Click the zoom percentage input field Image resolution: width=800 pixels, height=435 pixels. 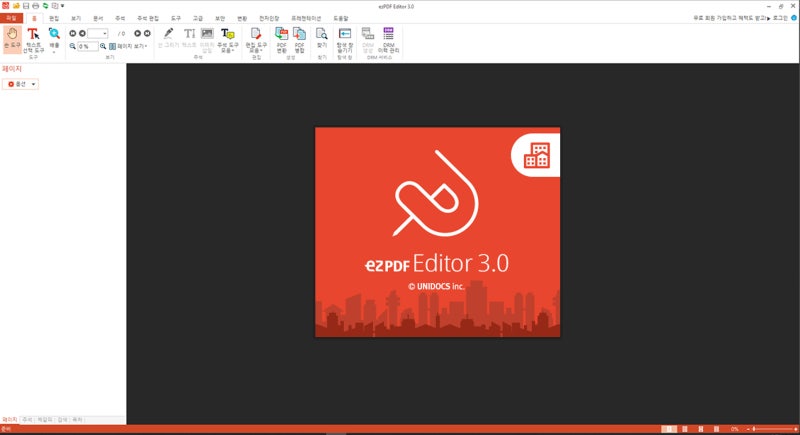click(88, 46)
